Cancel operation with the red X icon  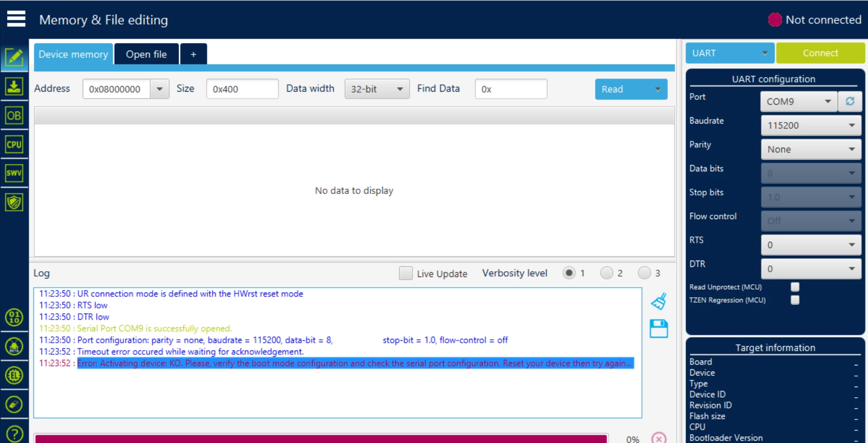(x=658, y=438)
